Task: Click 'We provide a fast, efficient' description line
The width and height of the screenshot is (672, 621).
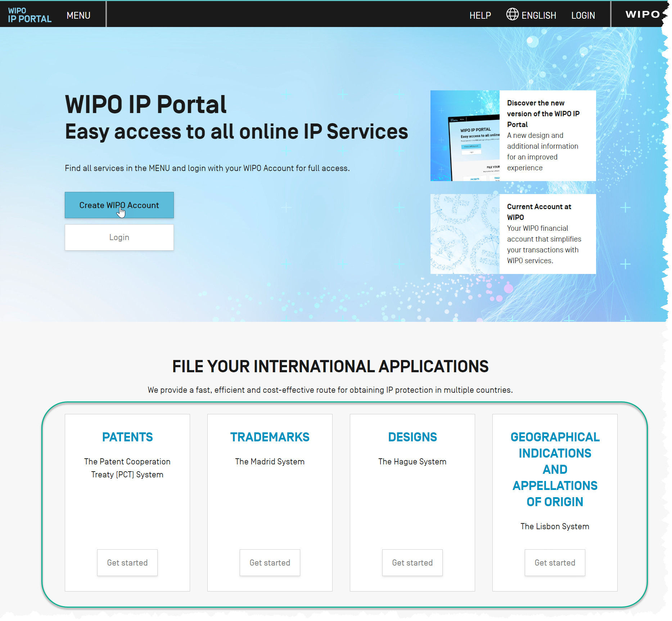Action: click(330, 390)
